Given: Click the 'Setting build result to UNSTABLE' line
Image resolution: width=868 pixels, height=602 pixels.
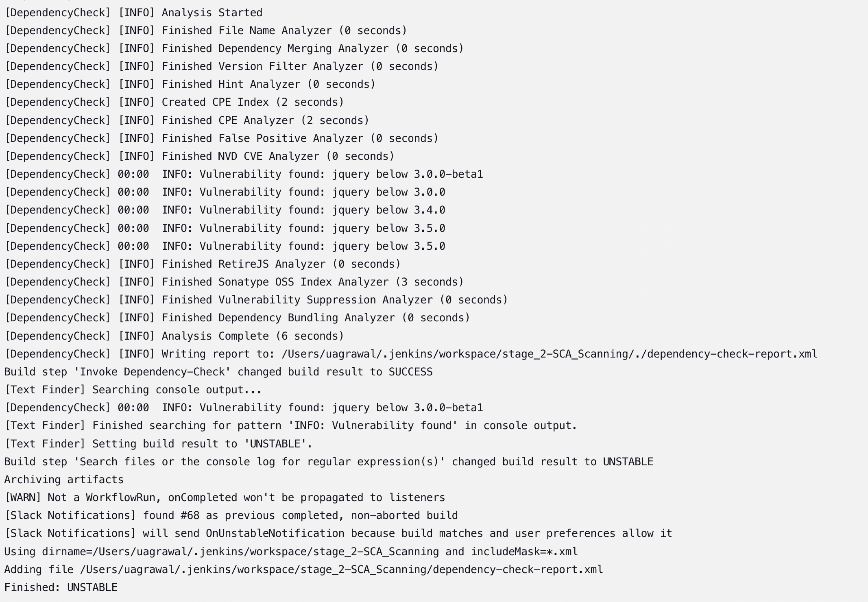Looking at the screenshot, I should (x=158, y=444).
